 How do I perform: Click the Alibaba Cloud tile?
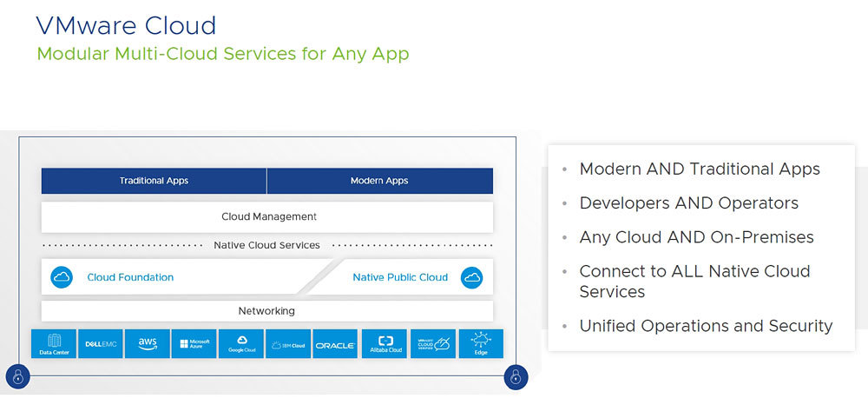(x=385, y=344)
